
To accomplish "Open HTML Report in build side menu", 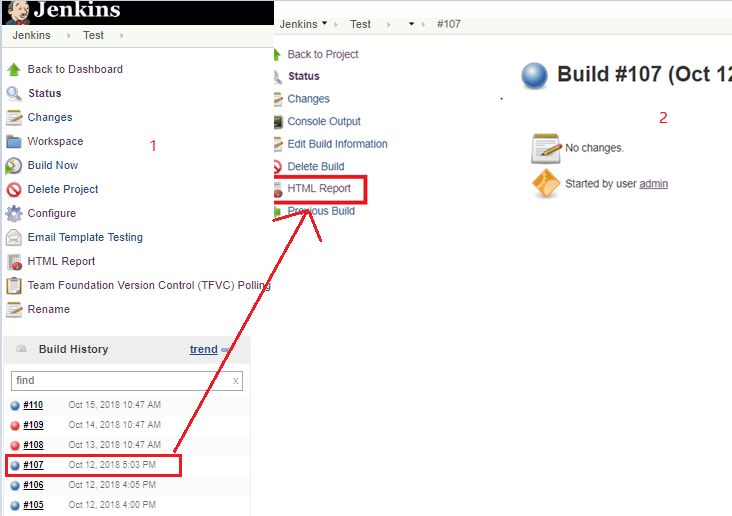I will 319,188.
